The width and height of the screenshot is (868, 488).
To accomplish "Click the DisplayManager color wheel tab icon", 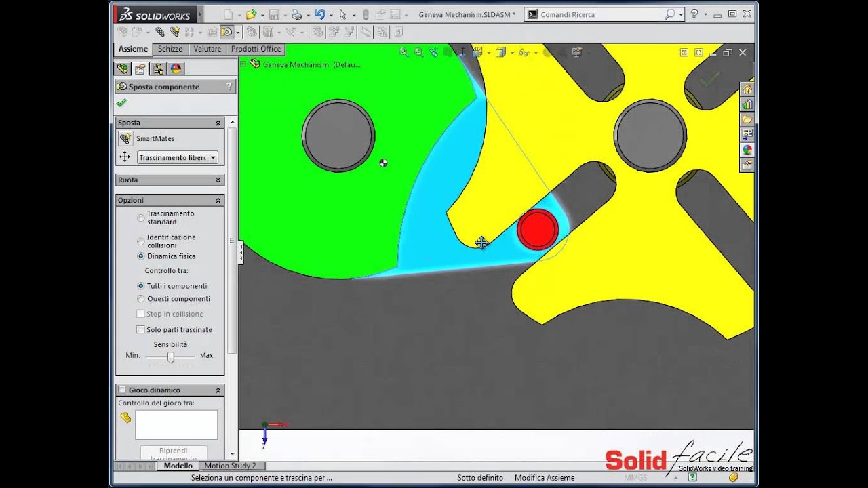I will [176, 68].
